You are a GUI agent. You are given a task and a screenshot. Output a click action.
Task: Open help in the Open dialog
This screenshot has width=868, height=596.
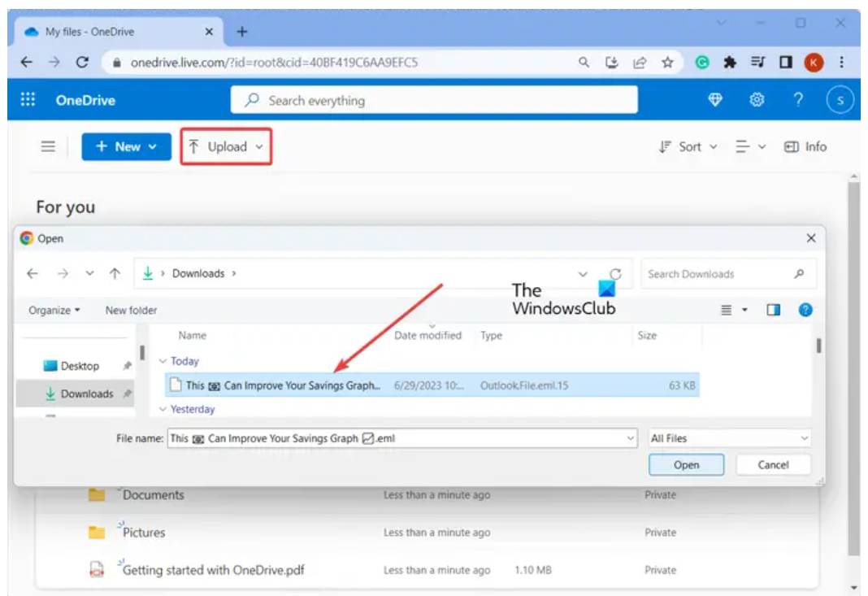pyautogui.click(x=805, y=310)
